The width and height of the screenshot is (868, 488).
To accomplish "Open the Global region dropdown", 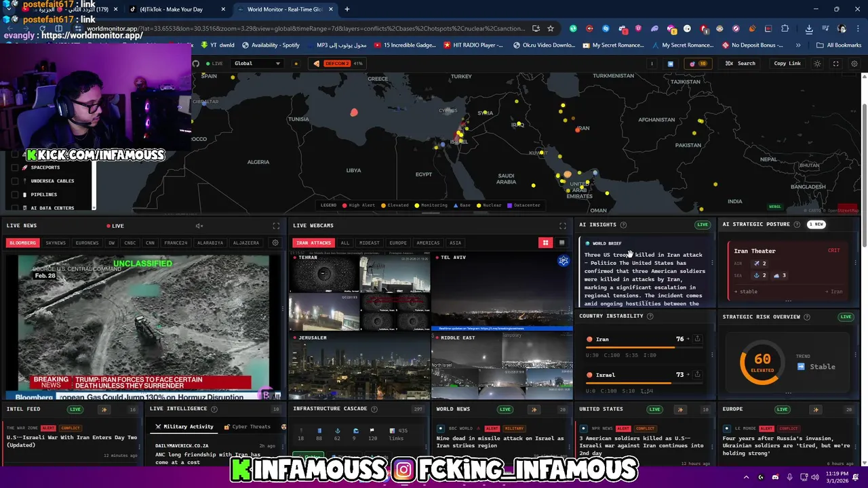I will (x=257, y=64).
